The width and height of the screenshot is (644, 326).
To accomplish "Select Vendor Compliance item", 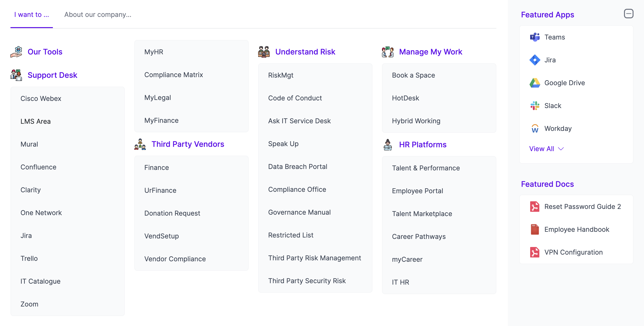I will (x=175, y=259).
